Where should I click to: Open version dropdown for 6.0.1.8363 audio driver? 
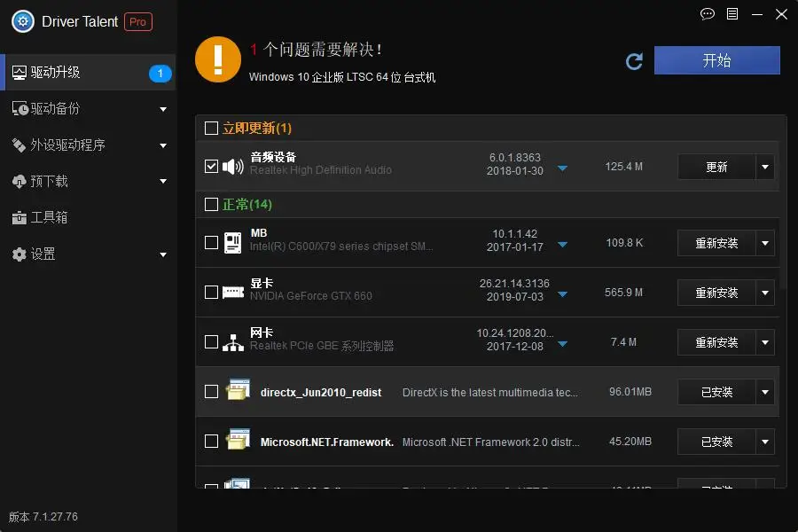pyautogui.click(x=562, y=168)
